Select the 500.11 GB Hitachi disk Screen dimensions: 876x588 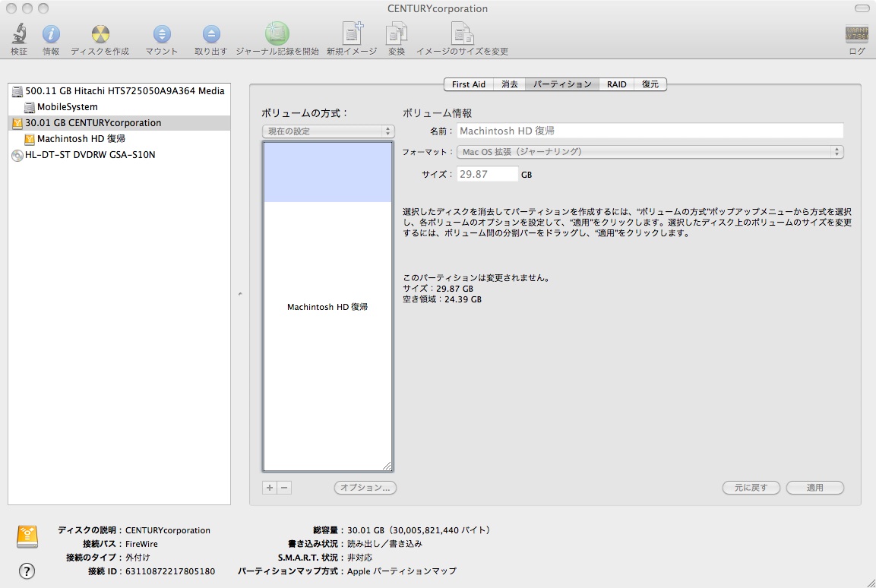pos(125,91)
